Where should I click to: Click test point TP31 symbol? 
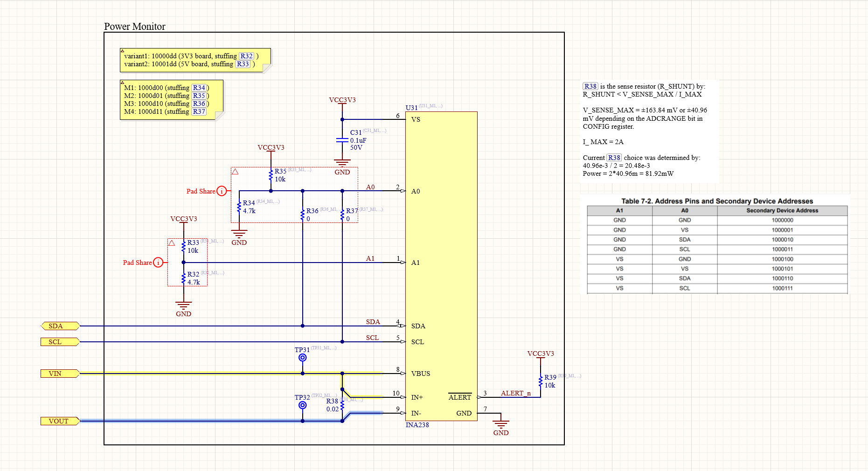tap(303, 358)
